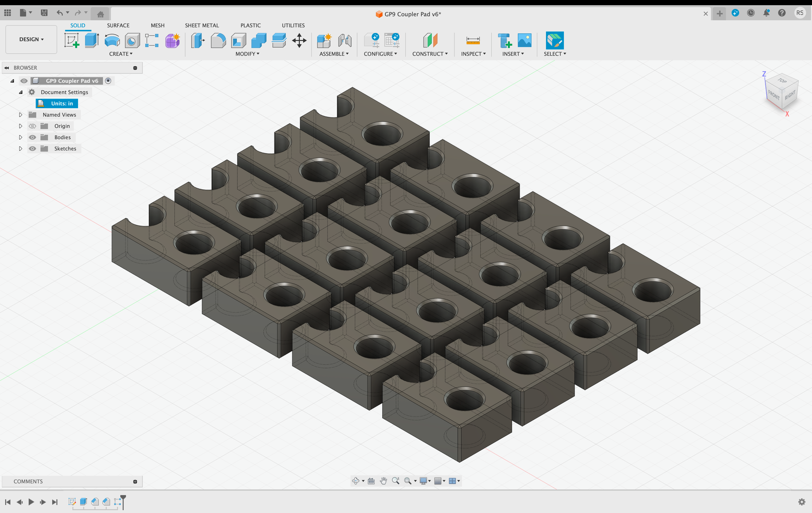Image resolution: width=812 pixels, height=513 pixels.
Task: Select the Revolve tool
Action: click(x=112, y=41)
